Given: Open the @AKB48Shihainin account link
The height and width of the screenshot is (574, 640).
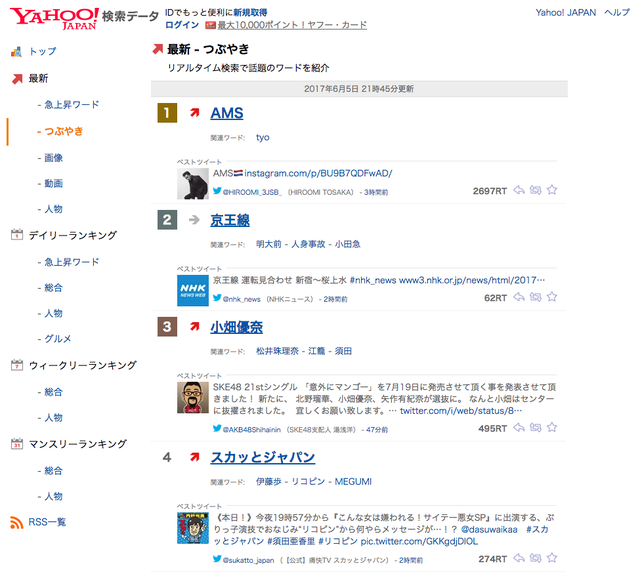Looking at the screenshot, I should [251, 429].
